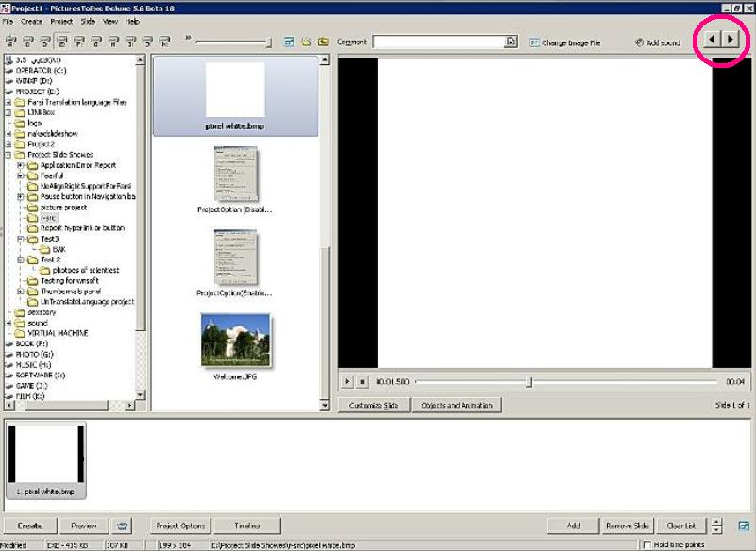Click the small icon beside the Preview button
Viewport: 756px width, 551px height.
click(x=122, y=526)
